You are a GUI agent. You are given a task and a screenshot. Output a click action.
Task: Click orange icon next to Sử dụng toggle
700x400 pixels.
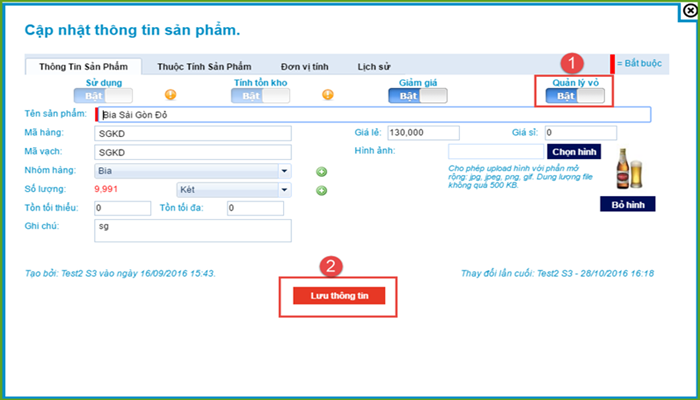170,96
